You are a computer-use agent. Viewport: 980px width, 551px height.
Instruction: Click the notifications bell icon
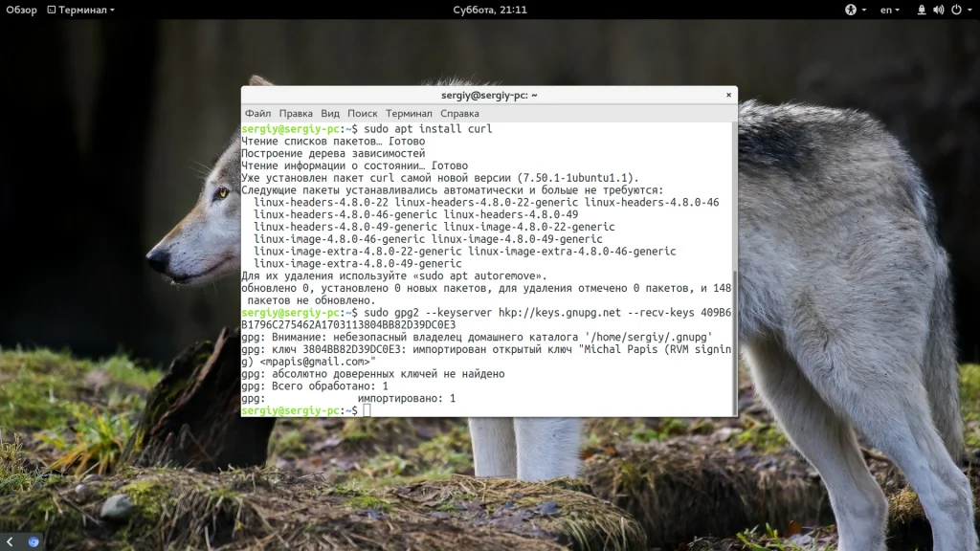(922, 10)
